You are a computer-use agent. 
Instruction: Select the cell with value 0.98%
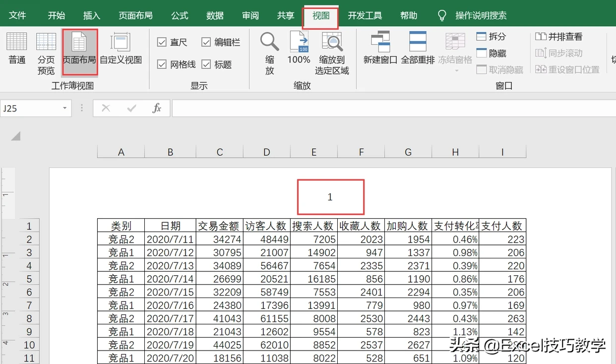[455, 252]
